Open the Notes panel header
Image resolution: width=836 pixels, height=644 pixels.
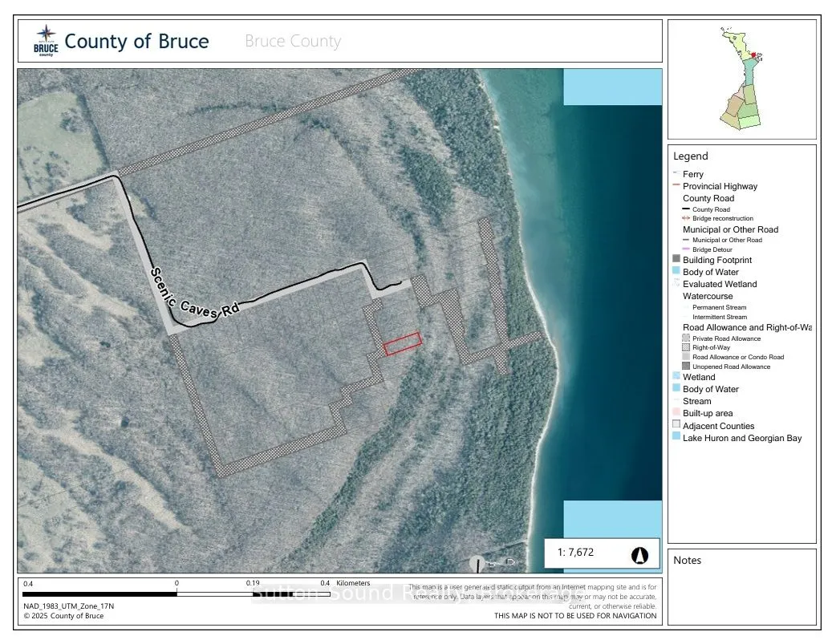tap(687, 560)
